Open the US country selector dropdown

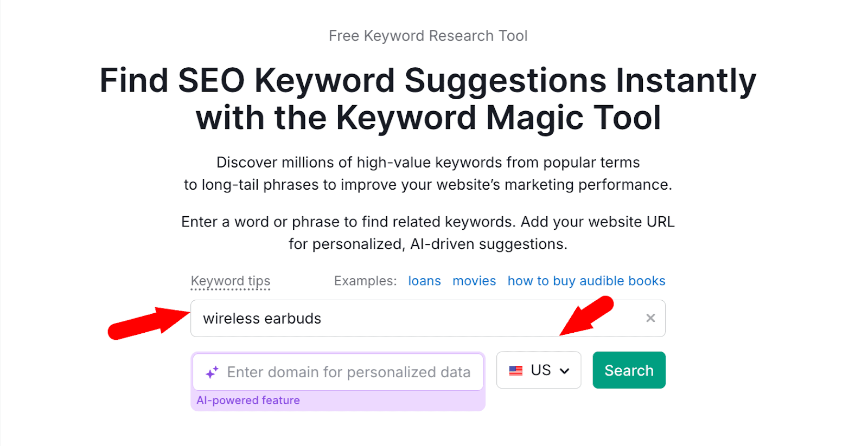(539, 370)
